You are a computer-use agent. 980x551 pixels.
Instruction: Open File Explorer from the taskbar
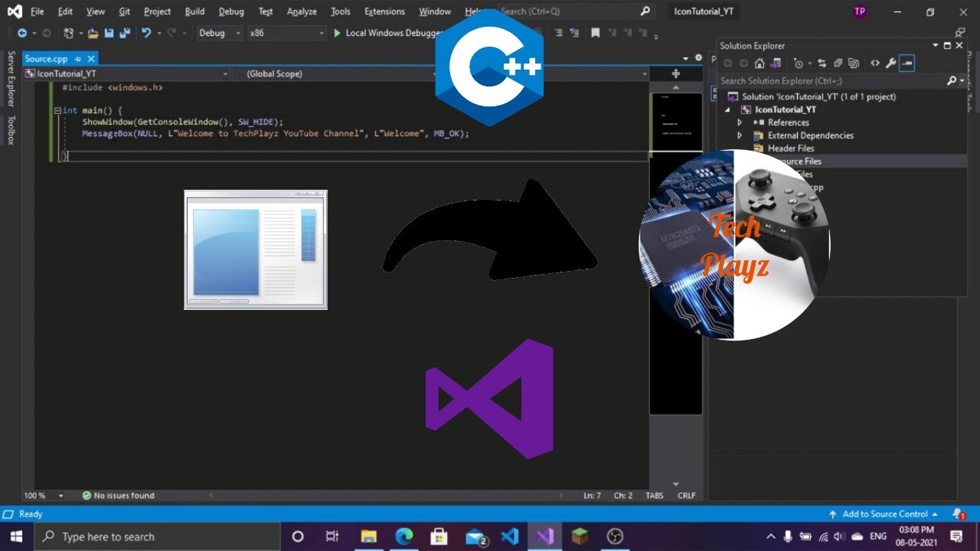click(x=369, y=536)
